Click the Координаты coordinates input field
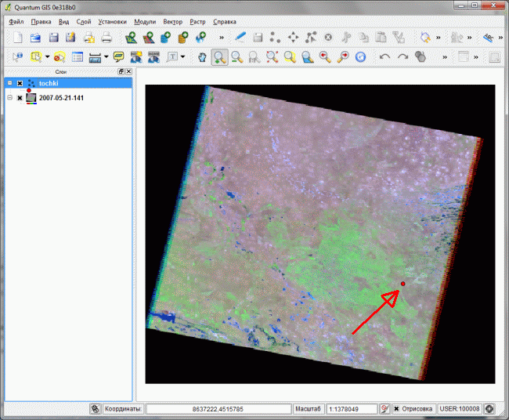Screen dimensions: 509x420 [x=218, y=409]
